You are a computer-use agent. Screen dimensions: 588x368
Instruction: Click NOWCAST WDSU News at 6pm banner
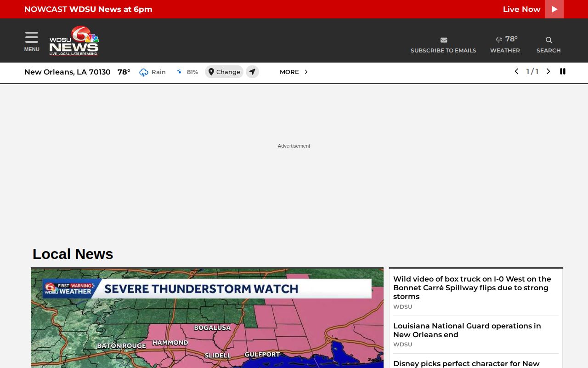tap(88, 9)
